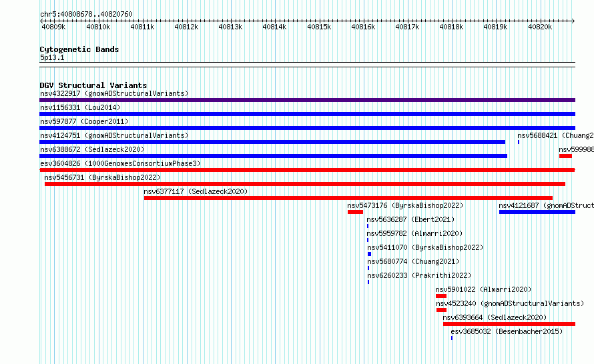Click the blue marker under nsv5680774
Viewport: 594px width, 364px height.
point(368,268)
